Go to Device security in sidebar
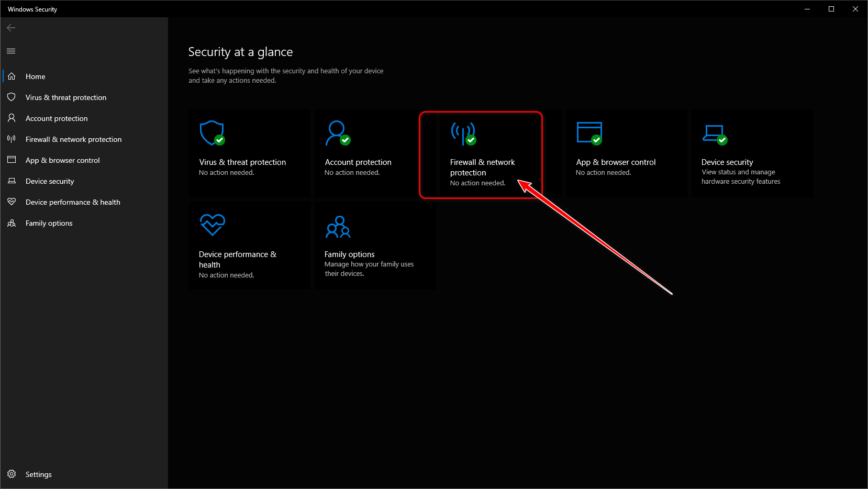Viewport: 868px width, 489px height. click(x=50, y=181)
